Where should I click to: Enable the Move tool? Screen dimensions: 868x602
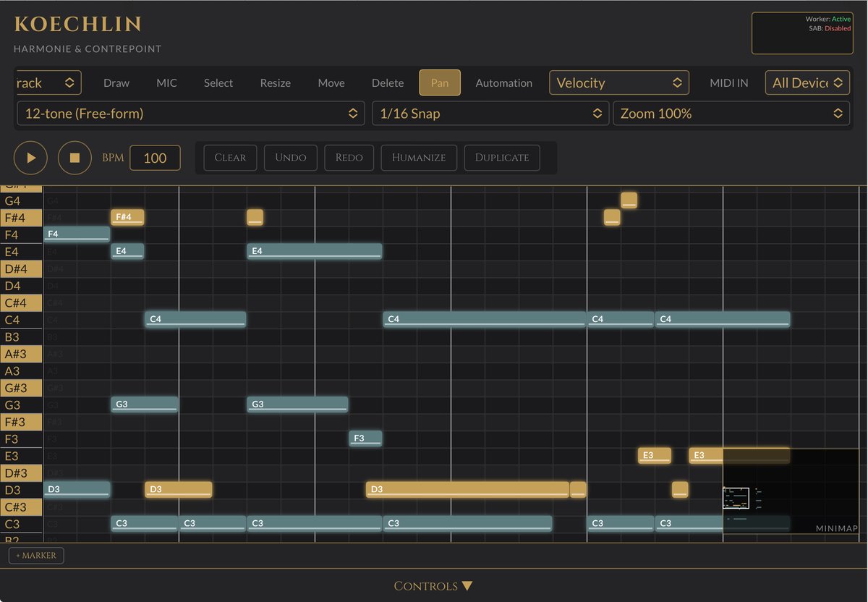(331, 82)
